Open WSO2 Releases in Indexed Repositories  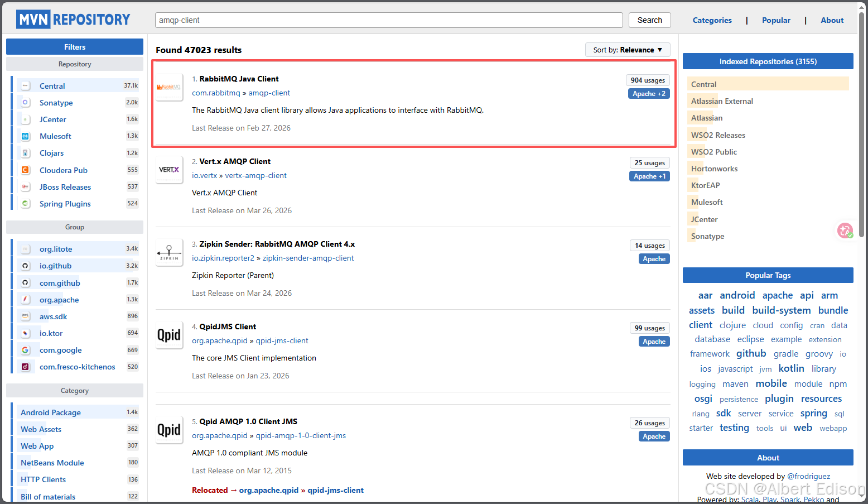[718, 135]
